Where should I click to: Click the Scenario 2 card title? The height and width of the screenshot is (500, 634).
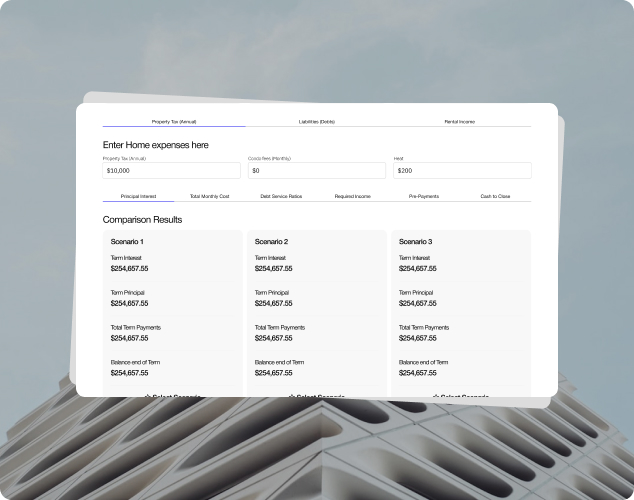271,242
